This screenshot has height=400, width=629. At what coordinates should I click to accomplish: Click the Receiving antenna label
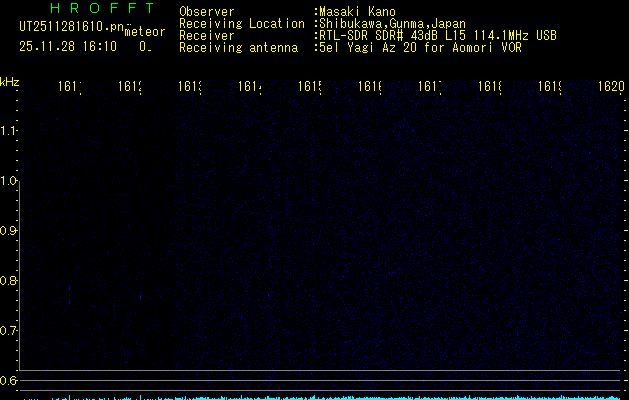(x=238, y=48)
